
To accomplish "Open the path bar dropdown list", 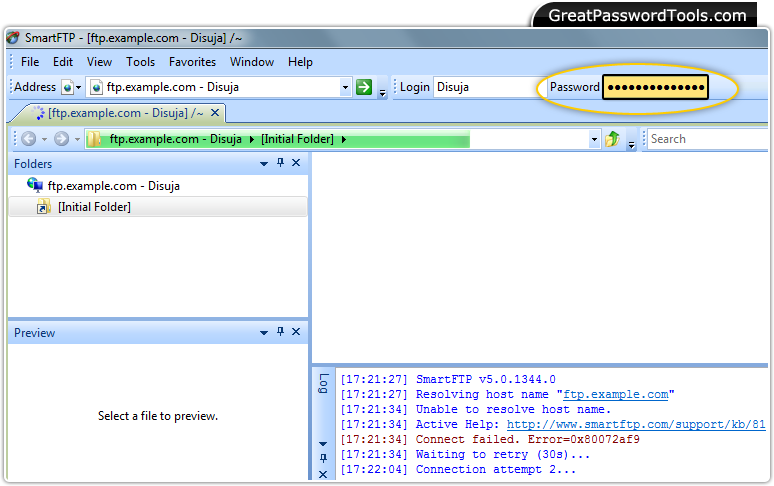I will [594, 140].
